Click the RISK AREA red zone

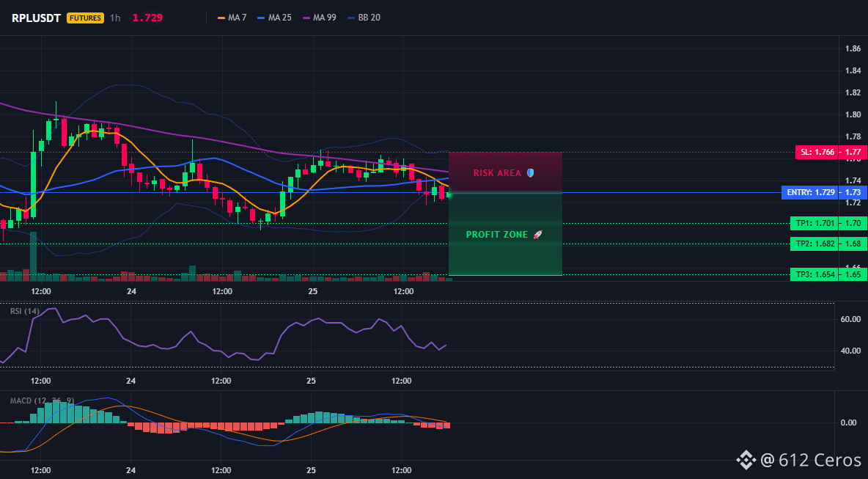click(505, 172)
